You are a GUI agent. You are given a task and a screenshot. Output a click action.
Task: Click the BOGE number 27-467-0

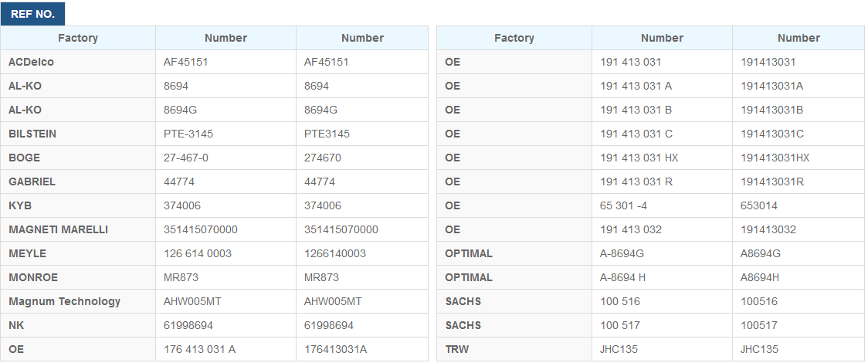186,158
